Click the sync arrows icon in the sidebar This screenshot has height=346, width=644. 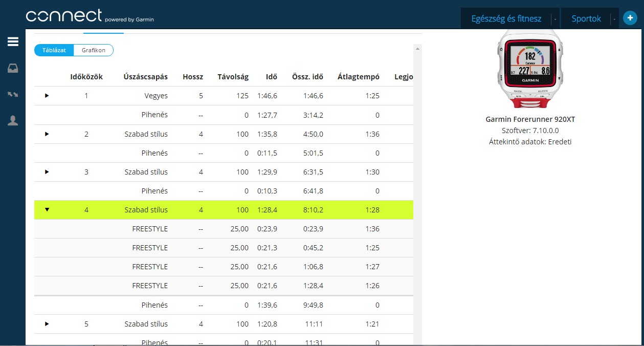tap(13, 95)
